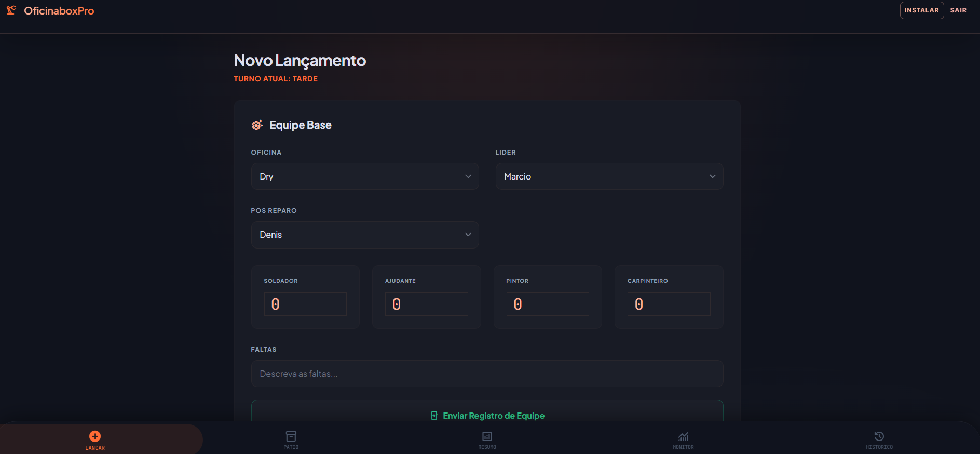
Task: Click the PINTOR card label
Action: 518,281
